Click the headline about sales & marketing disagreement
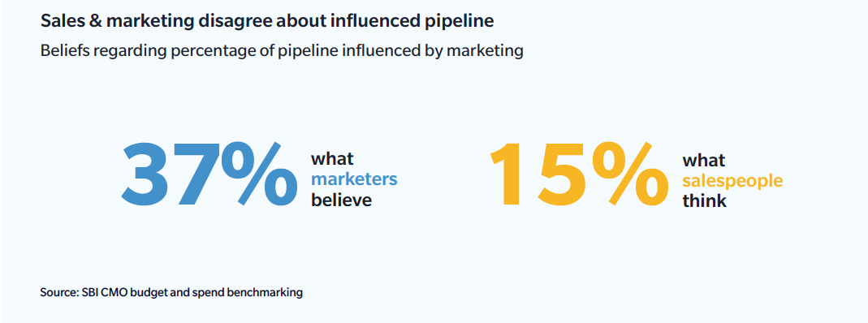Image resolution: width=868 pixels, height=323 pixels. (267, 22)
